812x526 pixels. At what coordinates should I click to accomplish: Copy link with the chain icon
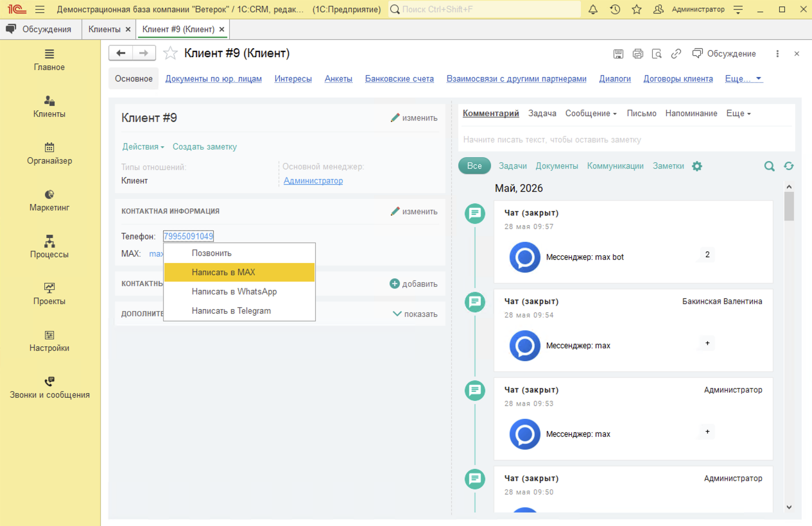[x=676, y=54]
